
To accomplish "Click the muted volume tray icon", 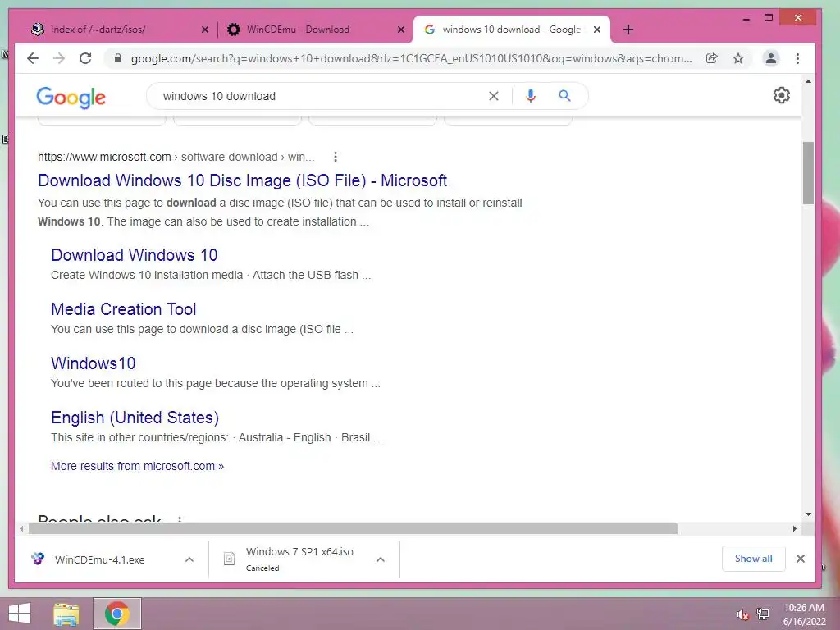I will [742, 614].
